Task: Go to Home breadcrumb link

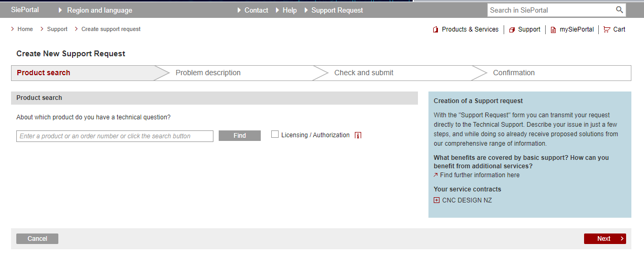Action: pos(25,29)
